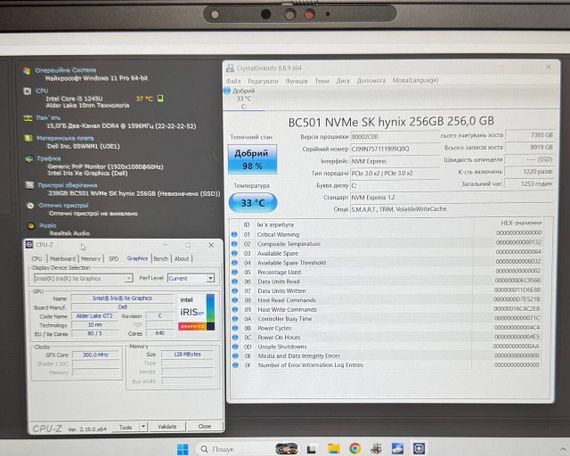Click the serial number field in CrystalDiskInfo

click(395, 149)
